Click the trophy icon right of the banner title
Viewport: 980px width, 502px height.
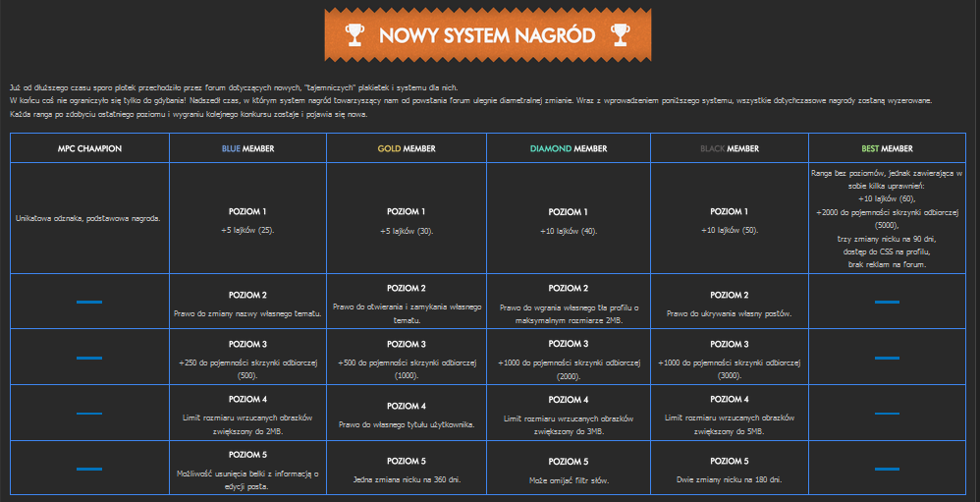click(x=619, y=35)
